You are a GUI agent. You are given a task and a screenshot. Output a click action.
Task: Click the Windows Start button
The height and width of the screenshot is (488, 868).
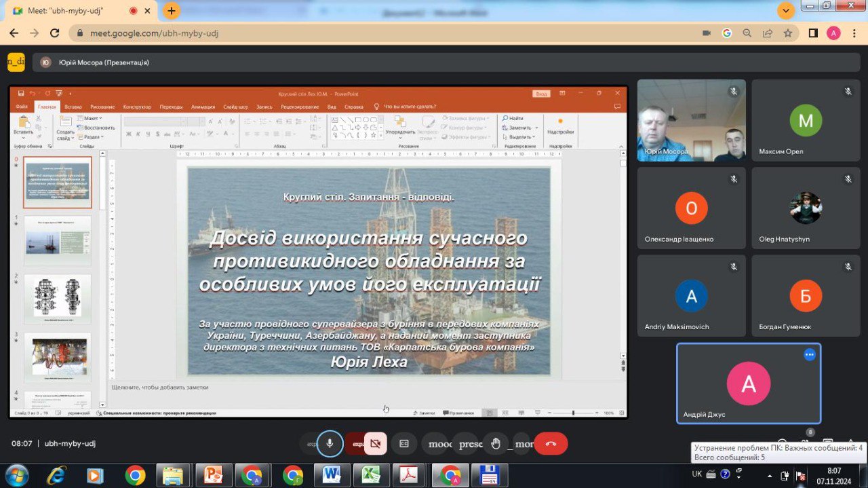point(16,475)
